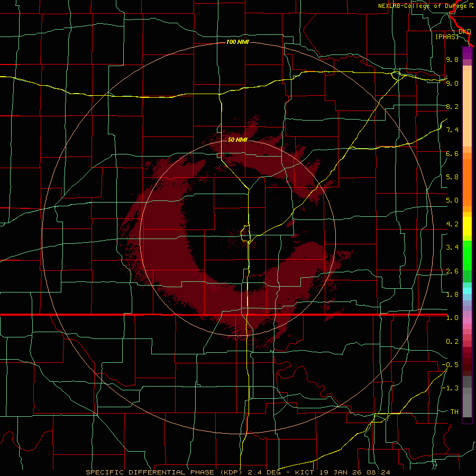
Task: Click the purple top segment of color bar
Action: pyautogui.click(x=467, y=53)
